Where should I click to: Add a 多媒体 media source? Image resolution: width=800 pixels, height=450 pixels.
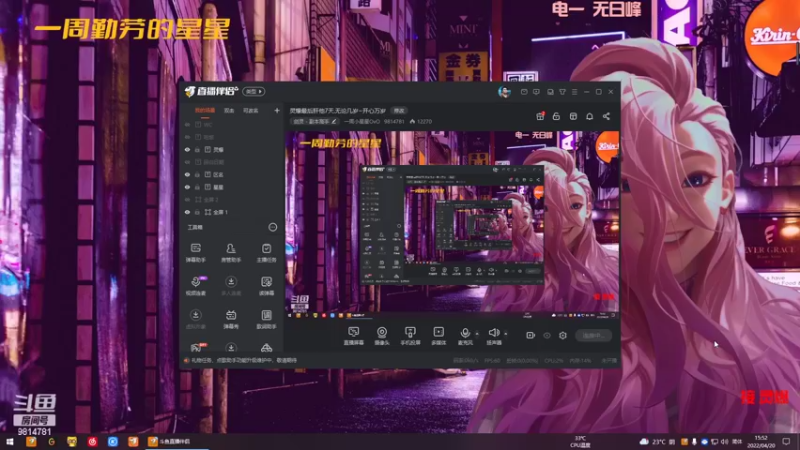coord(438,336)
